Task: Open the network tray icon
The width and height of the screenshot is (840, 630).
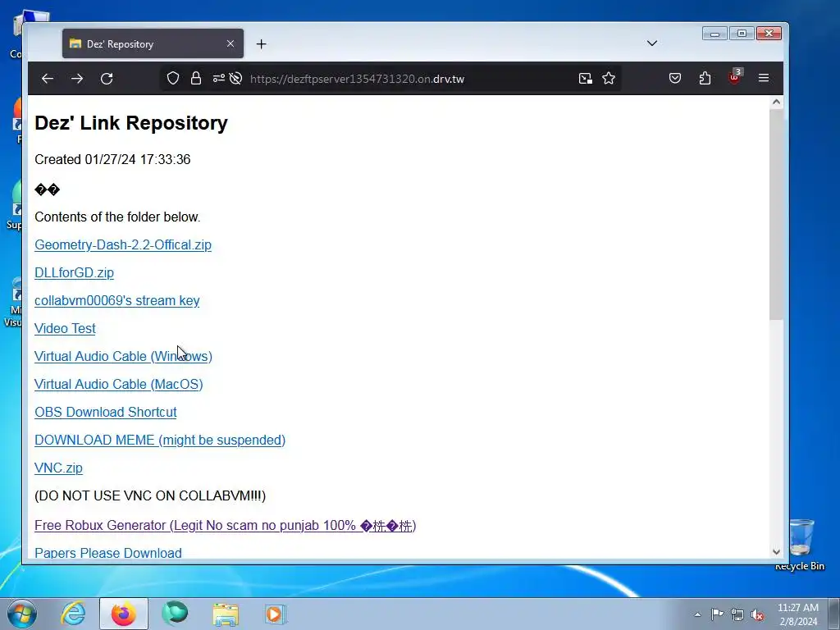Action: point(737,614)
